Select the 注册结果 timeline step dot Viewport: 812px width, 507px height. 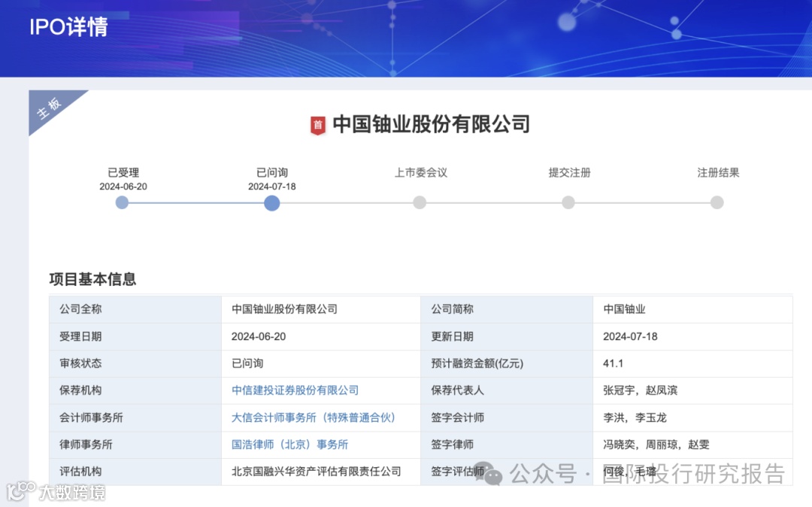[x=717, y=202]
